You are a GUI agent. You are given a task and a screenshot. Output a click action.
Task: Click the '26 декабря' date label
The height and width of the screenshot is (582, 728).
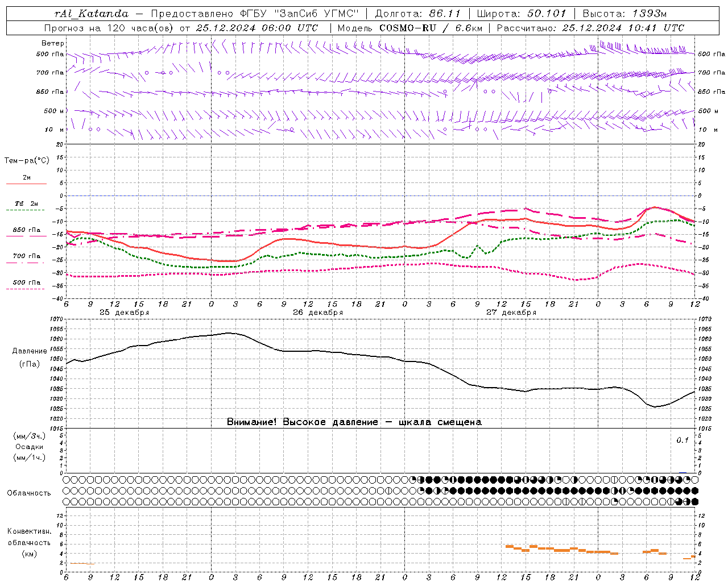(318, 313)
